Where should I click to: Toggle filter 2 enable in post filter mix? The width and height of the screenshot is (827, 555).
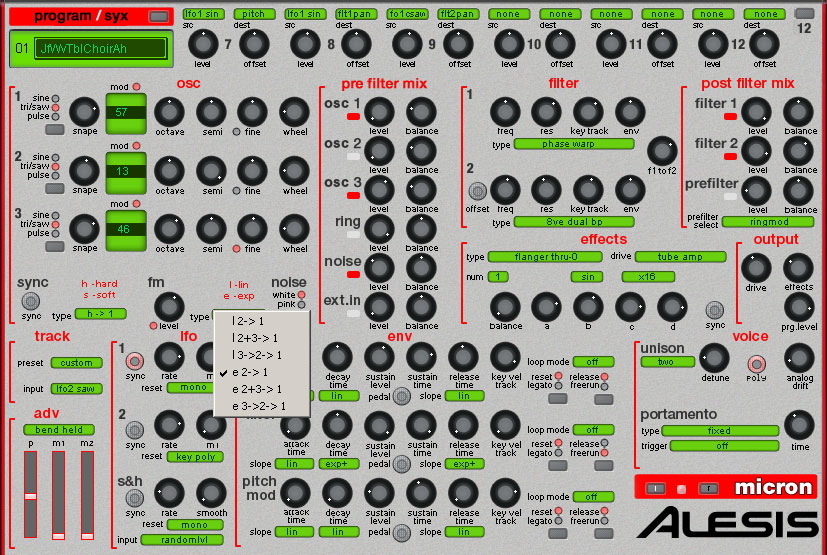click(730, 156)
